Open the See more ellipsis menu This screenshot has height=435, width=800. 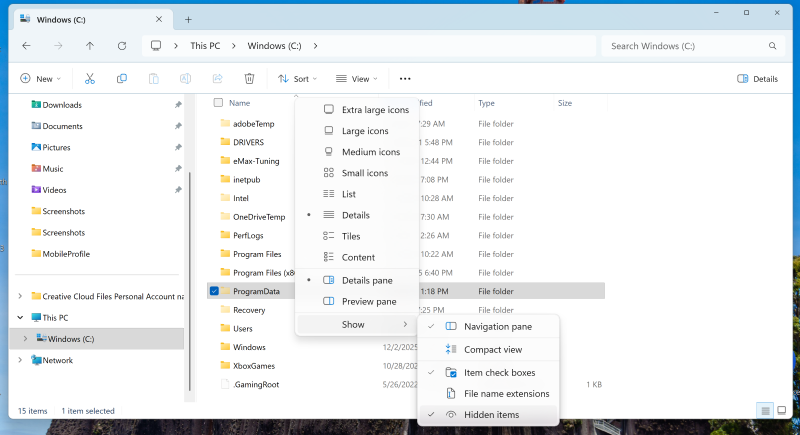405,79
